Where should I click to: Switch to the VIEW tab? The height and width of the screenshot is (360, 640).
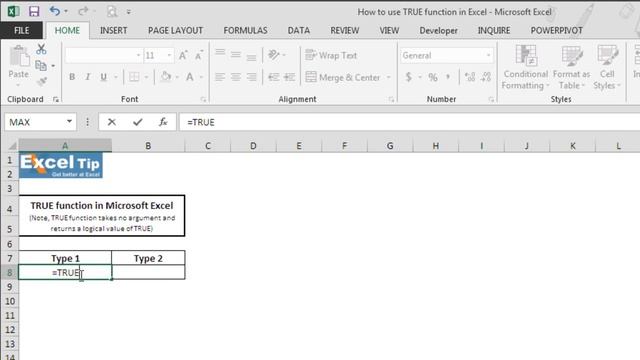[389, 31]
